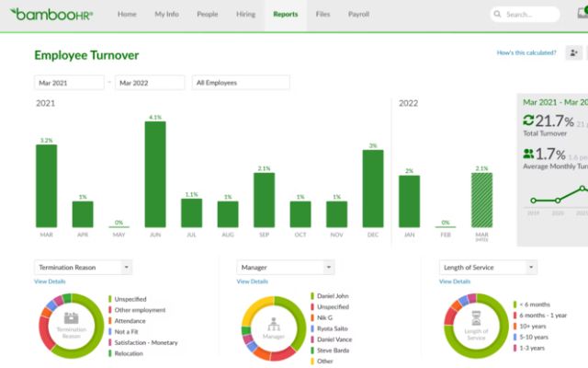Click the Steve Barda legend entry
This screenshot has width=588, height=368.
click(330, 351)
